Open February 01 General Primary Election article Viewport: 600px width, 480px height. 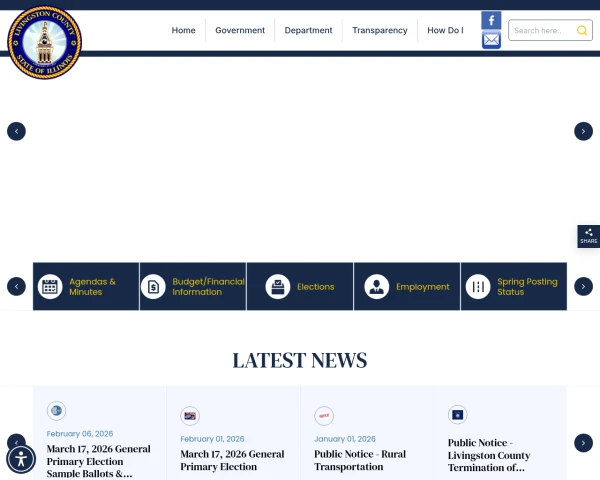tap(232, 460)
